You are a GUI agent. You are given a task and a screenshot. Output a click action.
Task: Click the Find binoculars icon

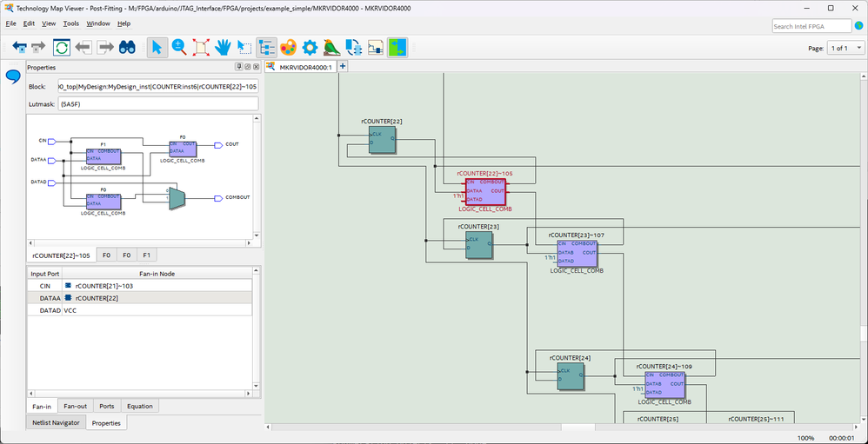(128, 47)
